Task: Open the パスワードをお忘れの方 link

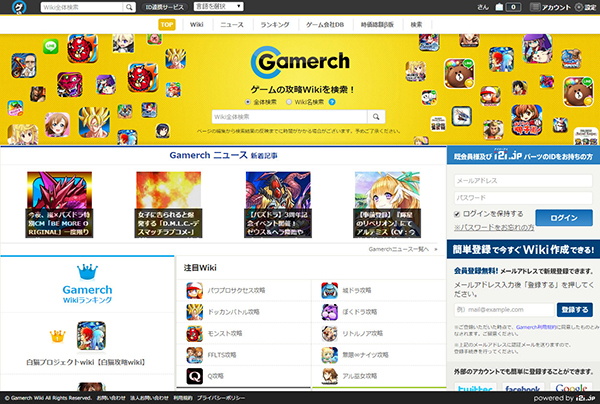Action: [x=494, y=227]
